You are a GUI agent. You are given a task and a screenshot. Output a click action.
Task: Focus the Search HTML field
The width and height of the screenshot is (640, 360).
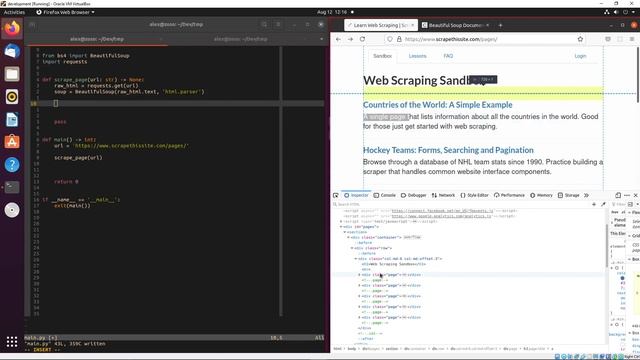coord(461,204)
